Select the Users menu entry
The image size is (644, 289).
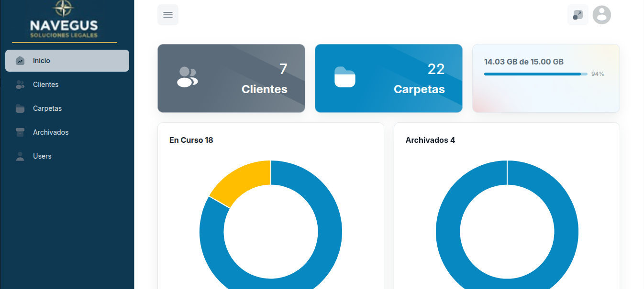click(x=42, y=156)
